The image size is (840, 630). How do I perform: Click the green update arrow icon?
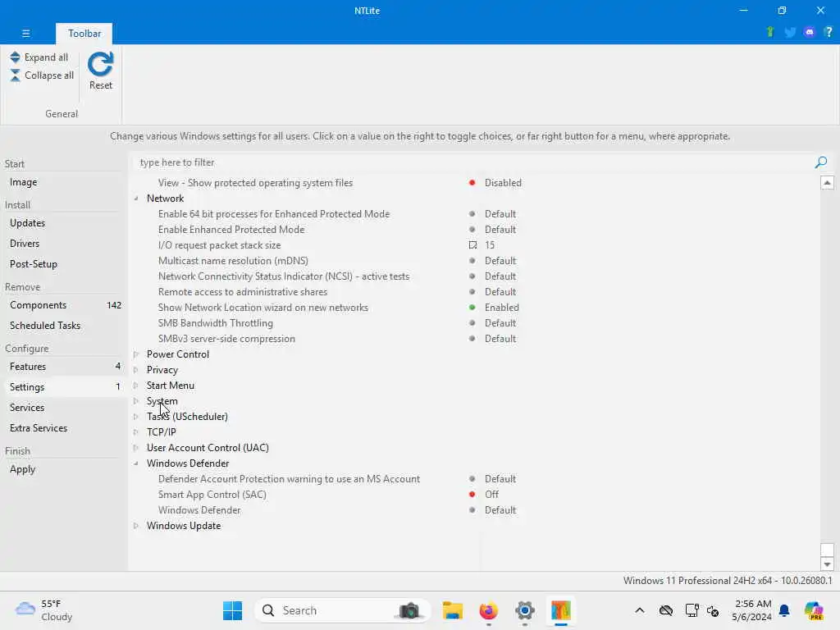point(770,32)
